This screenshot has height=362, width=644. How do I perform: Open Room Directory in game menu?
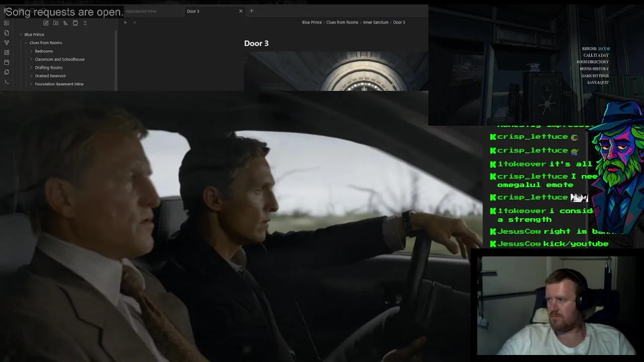593,62
